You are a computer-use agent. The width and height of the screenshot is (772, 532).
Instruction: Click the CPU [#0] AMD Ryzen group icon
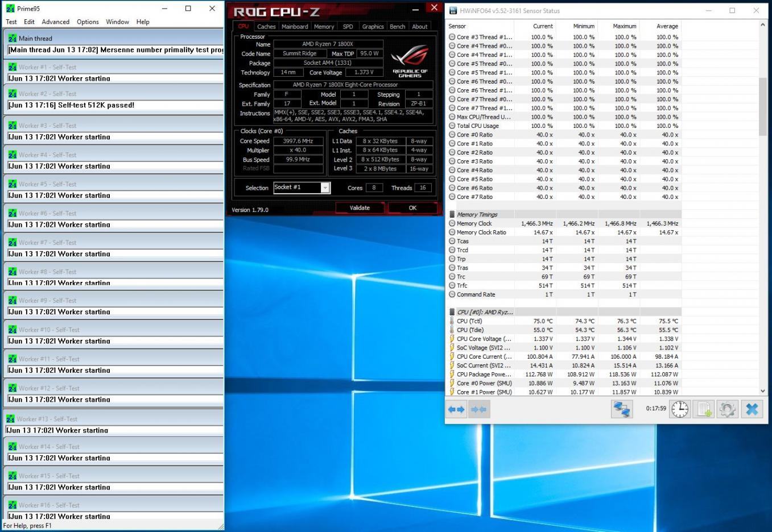[x=452, y=312]
